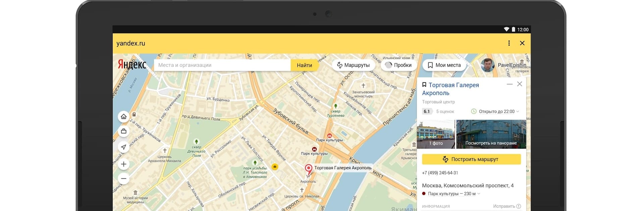Close the yandex.ru browser tab
Screen dimensions: 644x211
coord(522,43)
